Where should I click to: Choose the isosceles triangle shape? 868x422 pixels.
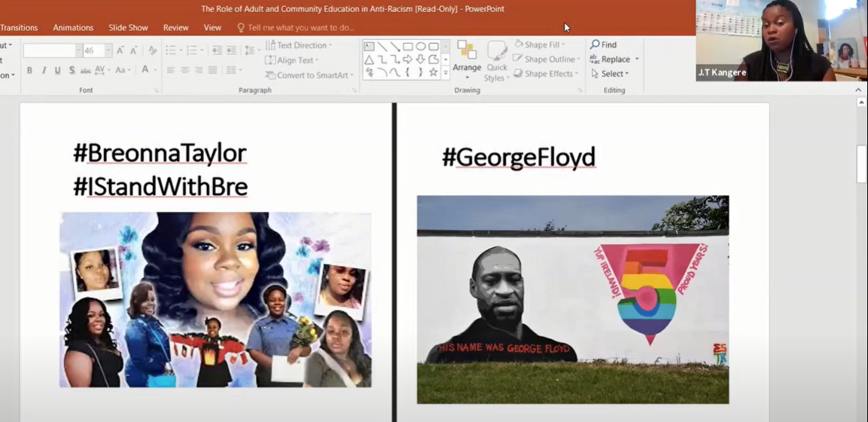(x=369, y=60)
